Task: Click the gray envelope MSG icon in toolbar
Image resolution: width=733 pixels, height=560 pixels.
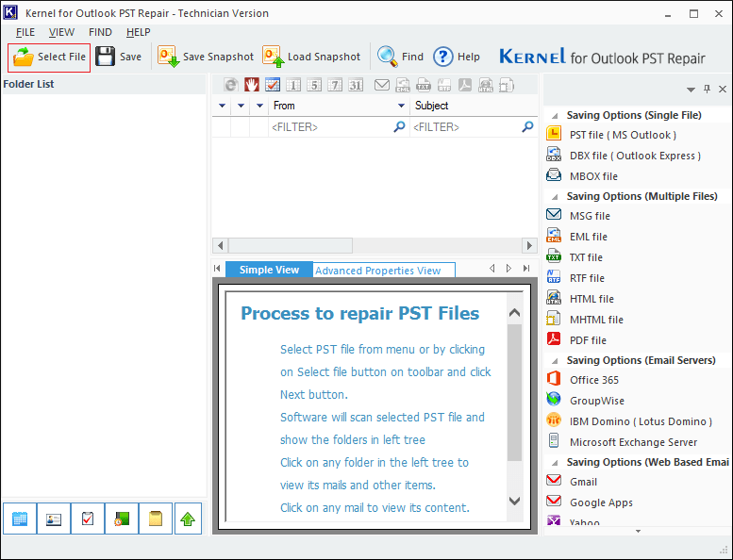Action: pos(382,85)
